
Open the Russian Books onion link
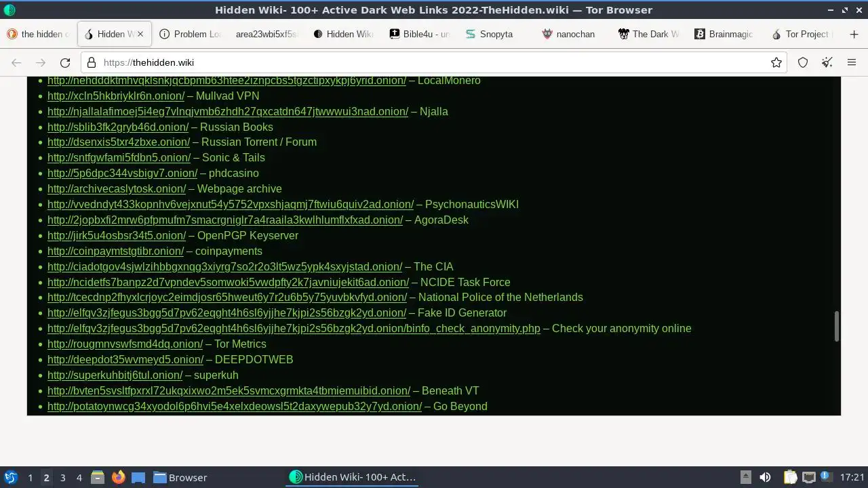118,127
